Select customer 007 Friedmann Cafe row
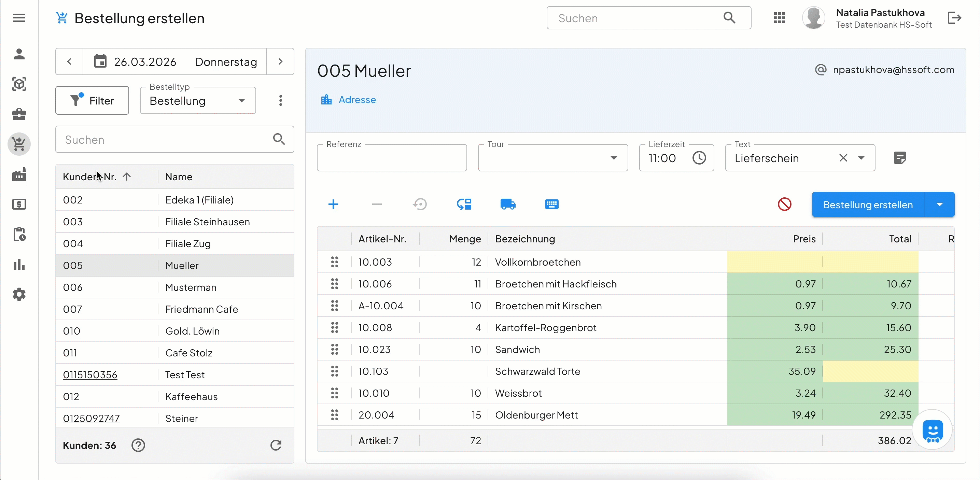 tap(175, 309)
